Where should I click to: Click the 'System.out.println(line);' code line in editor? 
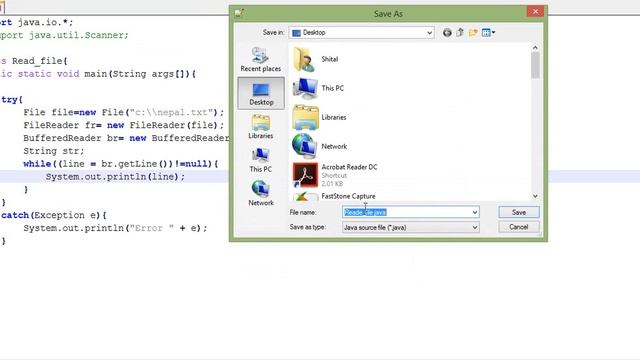(115, 177)
